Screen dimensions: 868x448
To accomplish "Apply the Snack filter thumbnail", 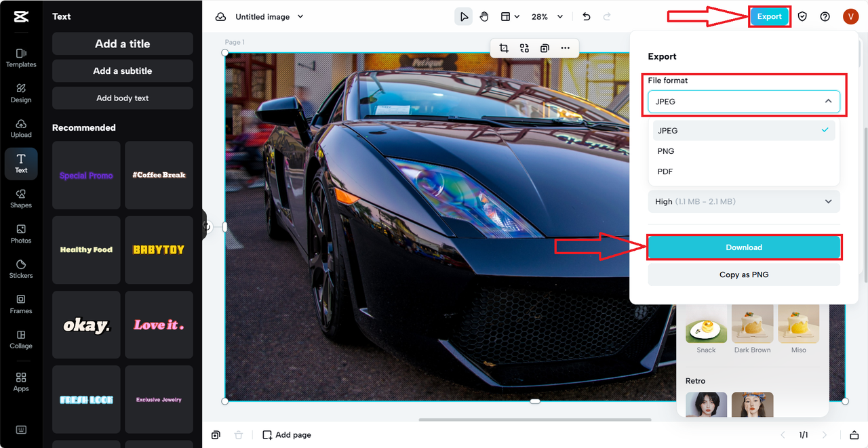I will (706, 324).
